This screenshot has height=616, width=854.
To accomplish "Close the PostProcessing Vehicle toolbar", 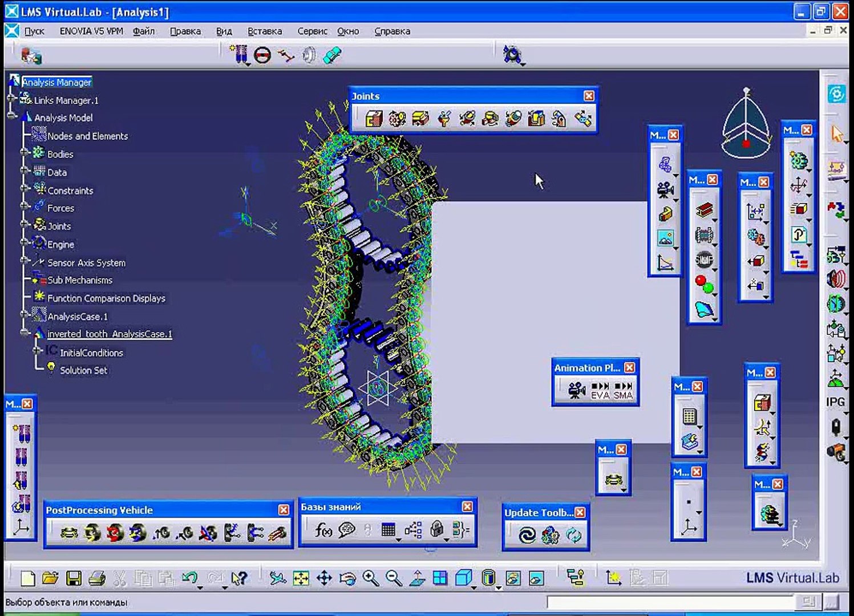I will pos(284,510).
